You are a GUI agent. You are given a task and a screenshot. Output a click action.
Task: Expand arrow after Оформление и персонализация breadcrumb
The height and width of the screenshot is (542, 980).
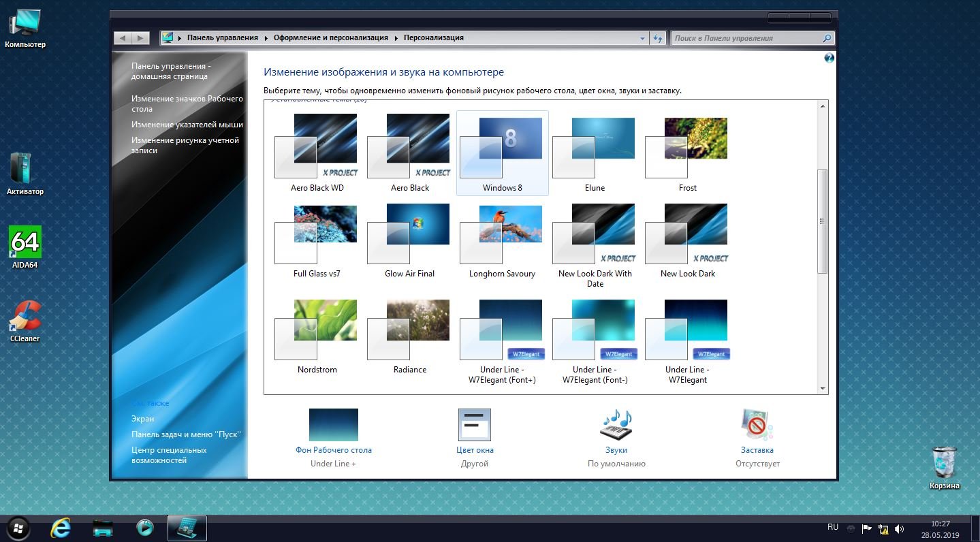396,38
